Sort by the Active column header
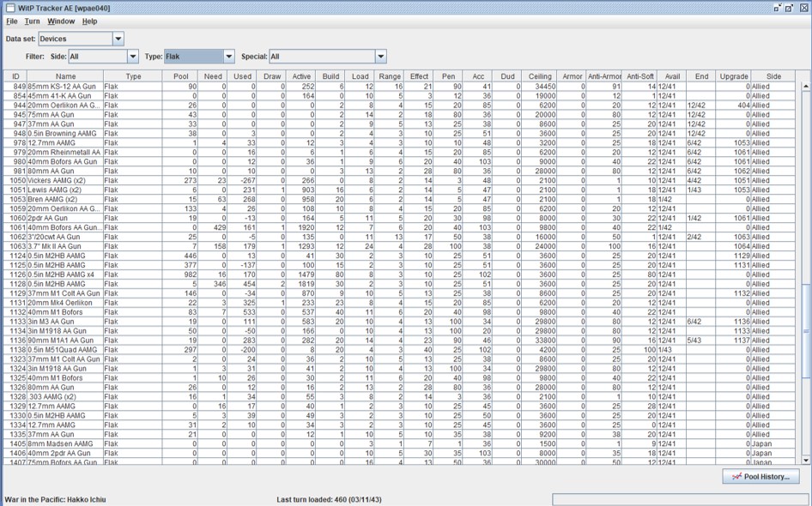Image resolution: width=812 pixels, height=506 pixels. [301, 76]
